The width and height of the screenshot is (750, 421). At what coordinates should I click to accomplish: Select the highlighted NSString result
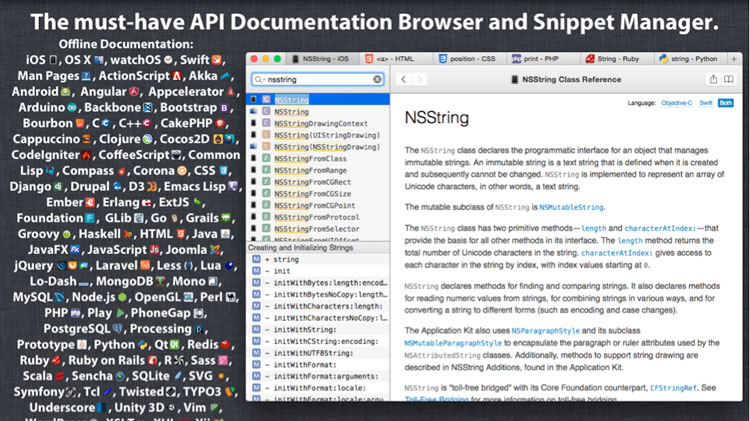pos(318,100)
